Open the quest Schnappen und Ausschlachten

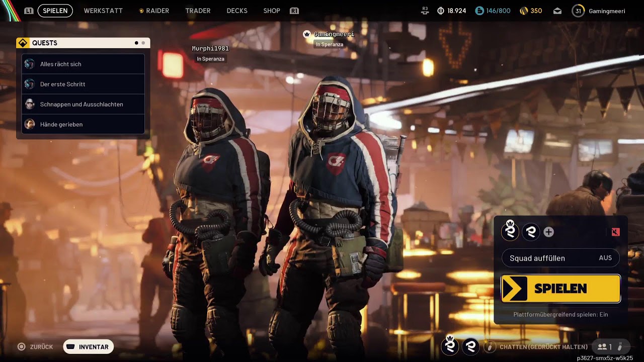point(83,104)
